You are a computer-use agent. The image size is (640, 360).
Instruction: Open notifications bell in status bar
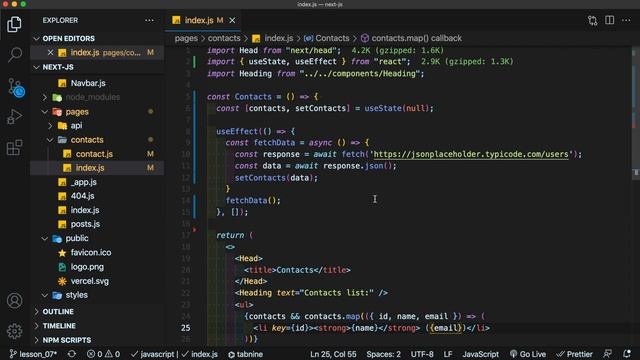click(627, 354)
